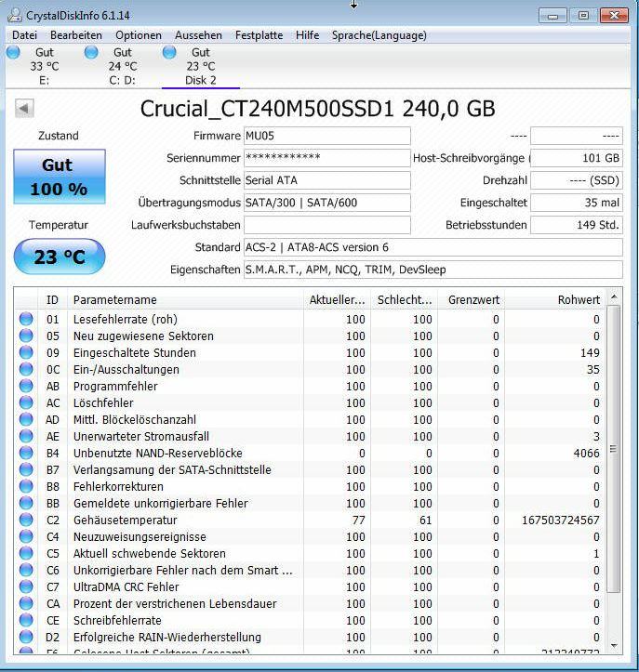
Task: Click status orb of attribute BB row
Action: tap(26, 503)
